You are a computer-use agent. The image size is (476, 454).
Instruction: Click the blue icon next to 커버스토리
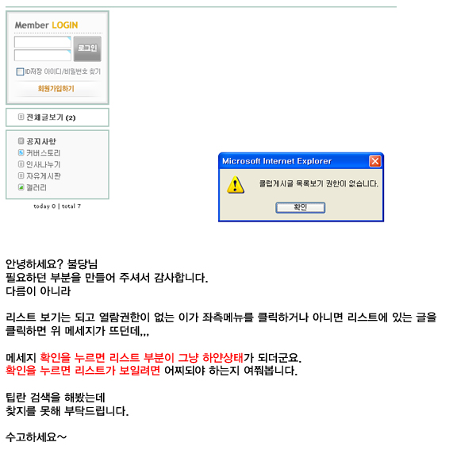click(21, 152)
